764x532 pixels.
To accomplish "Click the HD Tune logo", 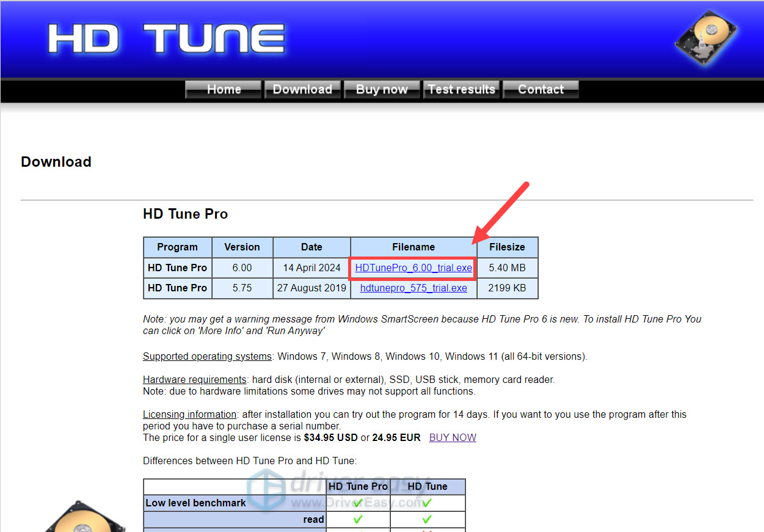I will pyautogui.click(x=166, y=38).
